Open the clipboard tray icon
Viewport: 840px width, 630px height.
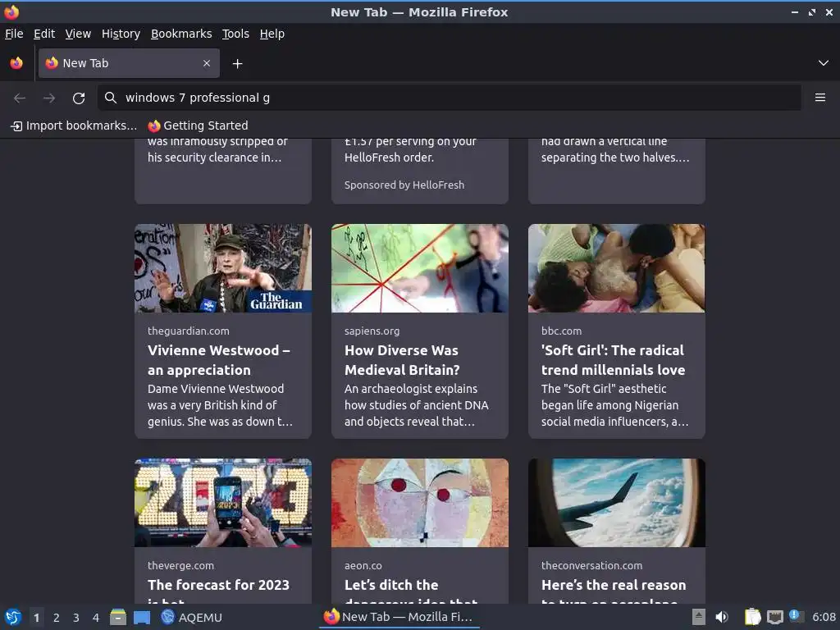click(753, 617)
